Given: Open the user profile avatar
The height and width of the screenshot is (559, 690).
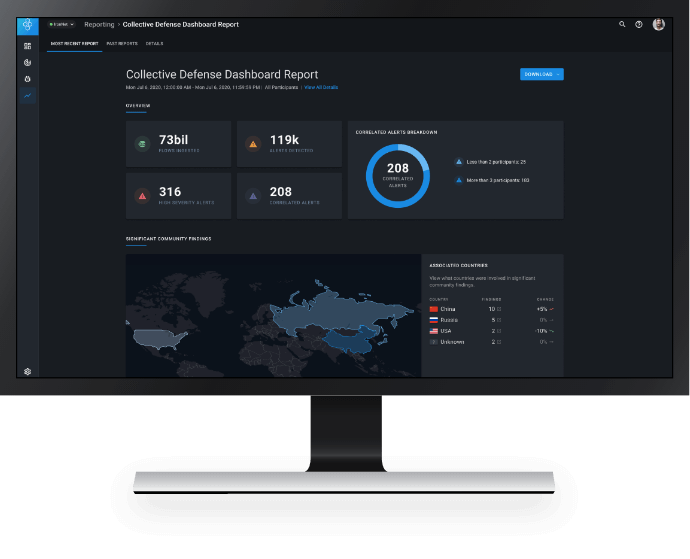Looking at the screenshot, I should click(658, 24).
